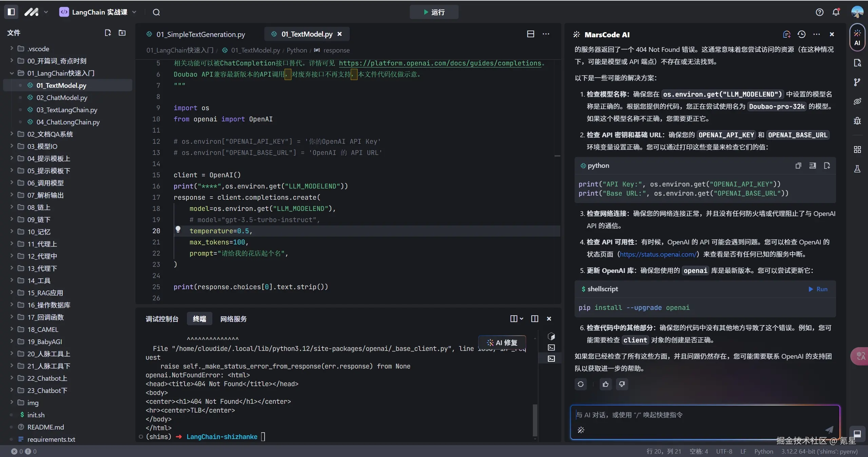Viewport: 868px width, 457px height.
Task: Click the split editor layout icon
Action: [x=531, y=34]
